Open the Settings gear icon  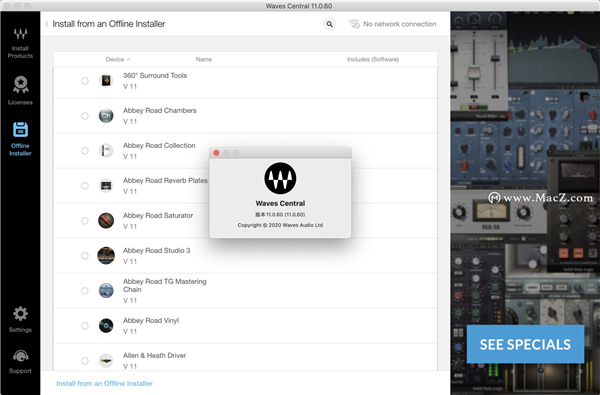pyautogui.click(x=20, y=313)
